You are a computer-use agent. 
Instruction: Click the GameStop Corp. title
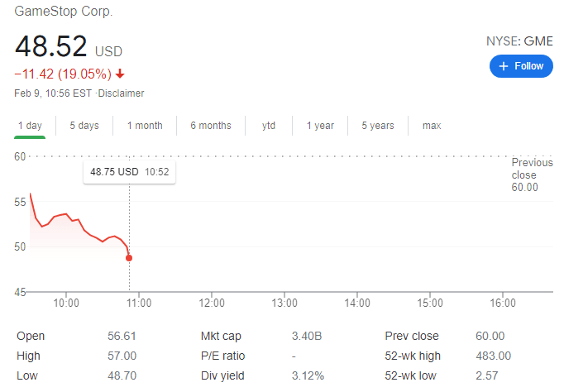[64, 11]
